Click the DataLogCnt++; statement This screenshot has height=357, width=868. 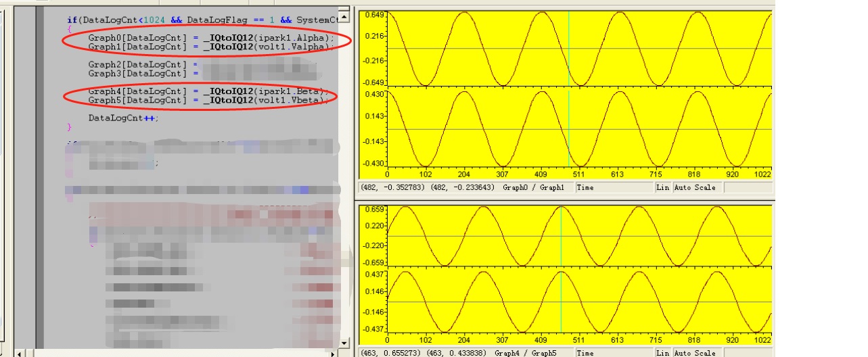[x=123, y=118]
